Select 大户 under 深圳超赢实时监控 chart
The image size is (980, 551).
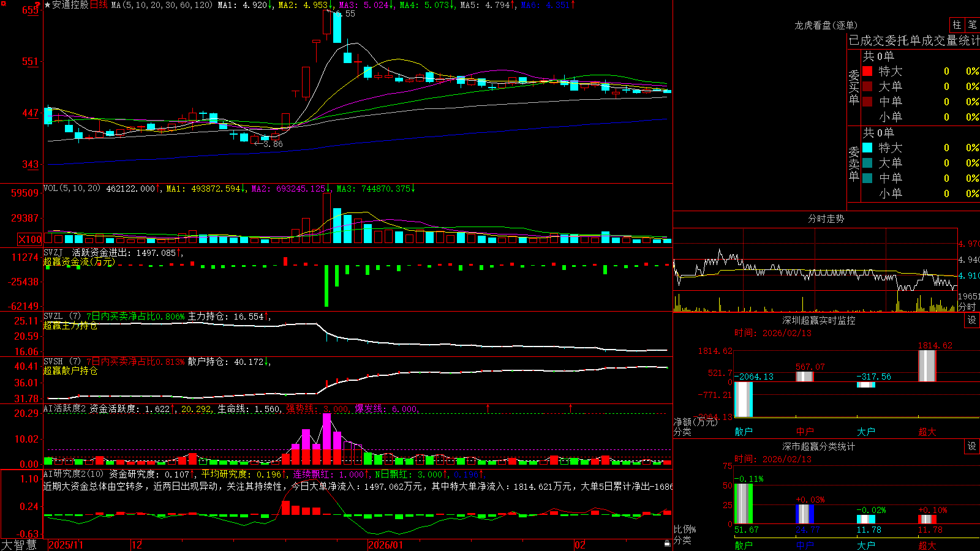pyautogui.click(x=866, y=432)
